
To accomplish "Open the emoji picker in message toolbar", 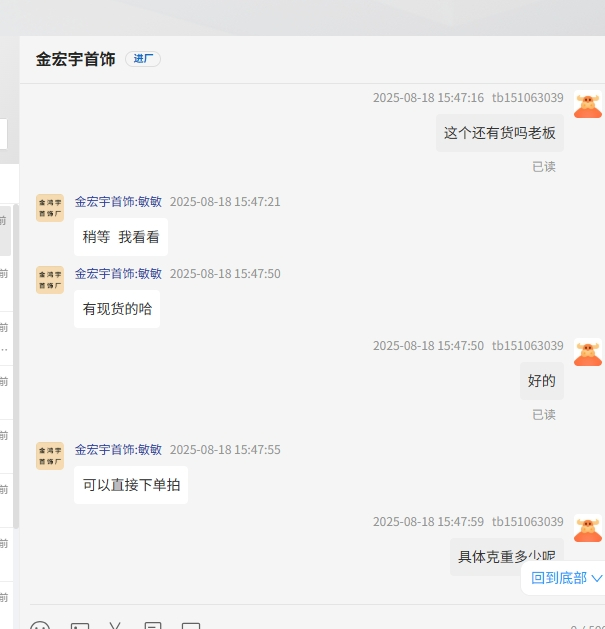I will click(x=40, y=626).
